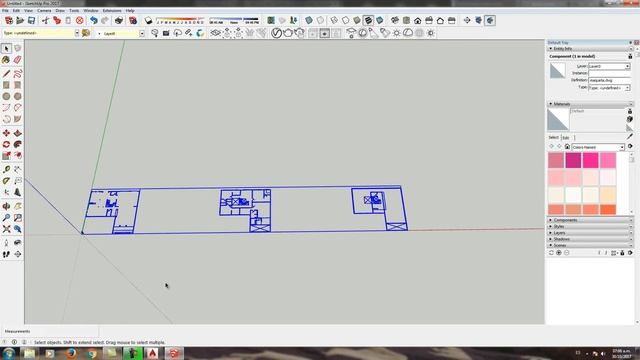Viewport: 640px width, 360px height.
Task: Open the Type undefined dropdown in toolbar
Action: click(76, 33)
